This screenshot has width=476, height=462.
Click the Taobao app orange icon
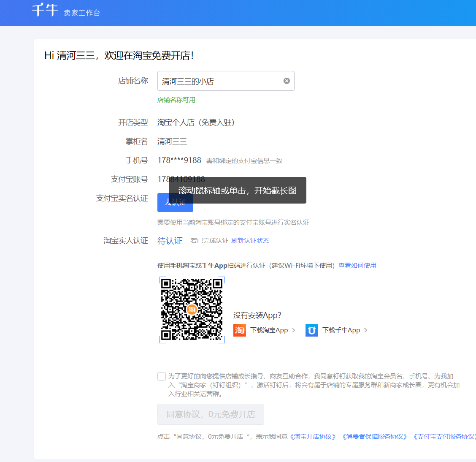[240, 330]
